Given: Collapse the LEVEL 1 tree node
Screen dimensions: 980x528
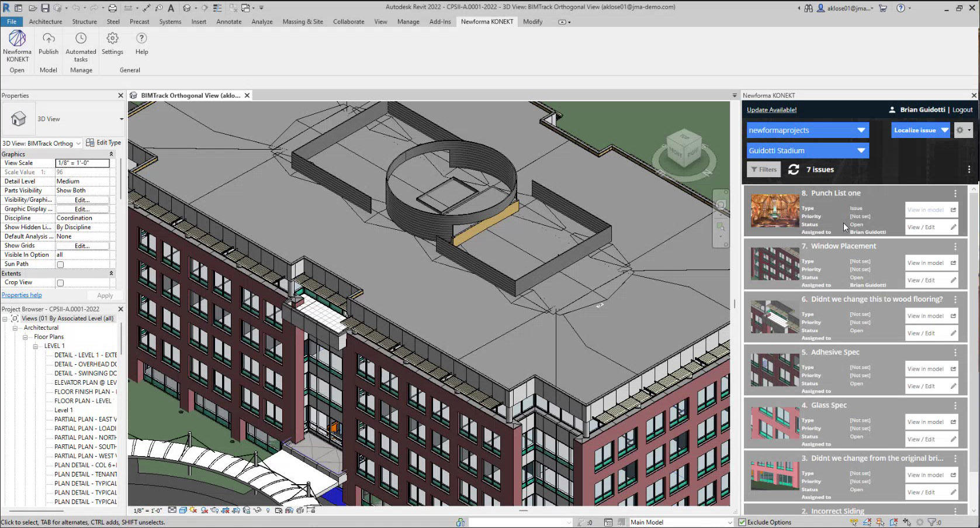Looking at the screenshot, I should [36, 346].
